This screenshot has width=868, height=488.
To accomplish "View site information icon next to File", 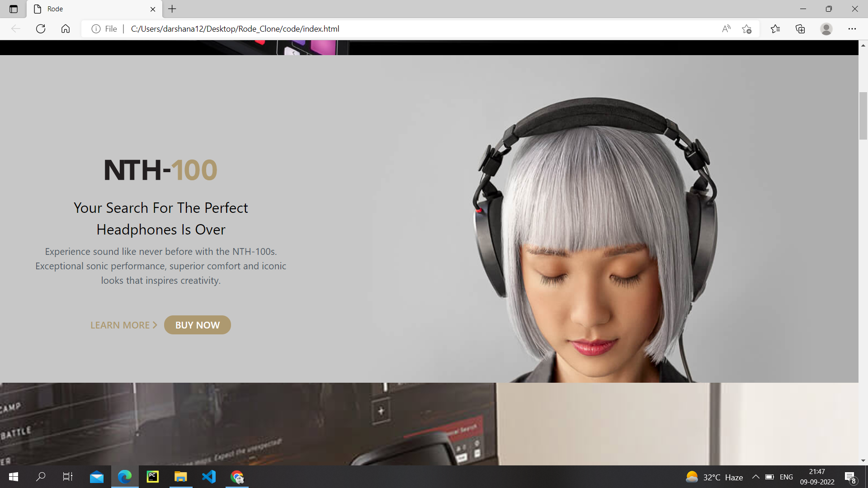I will pos(96,29).
